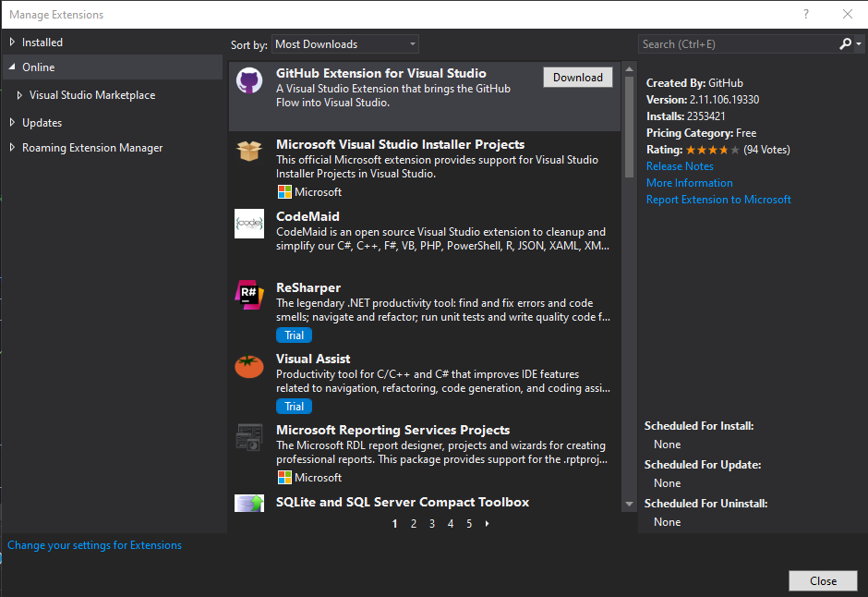Click the Microsoft logo under Reporting Services
868x597 pixels.
(284, 477)
